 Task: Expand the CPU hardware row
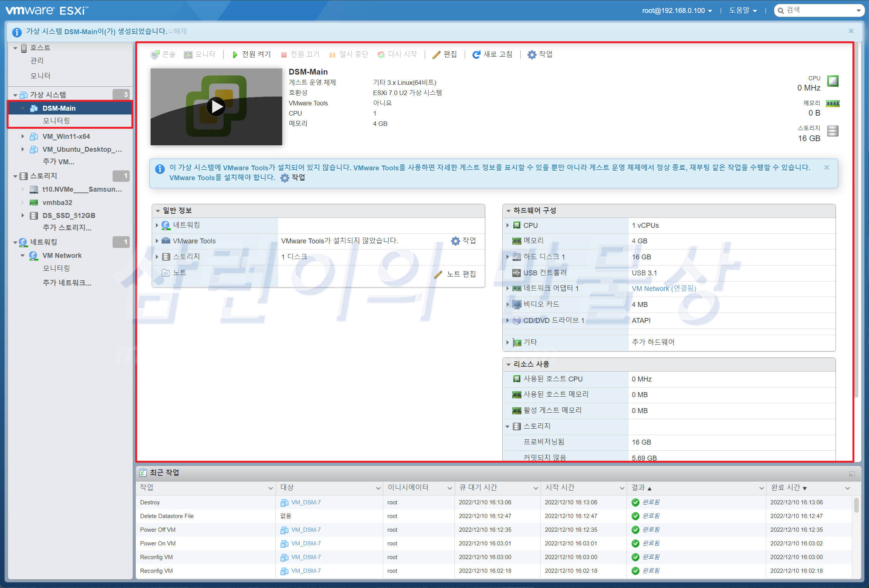click(x=508, y=225)
